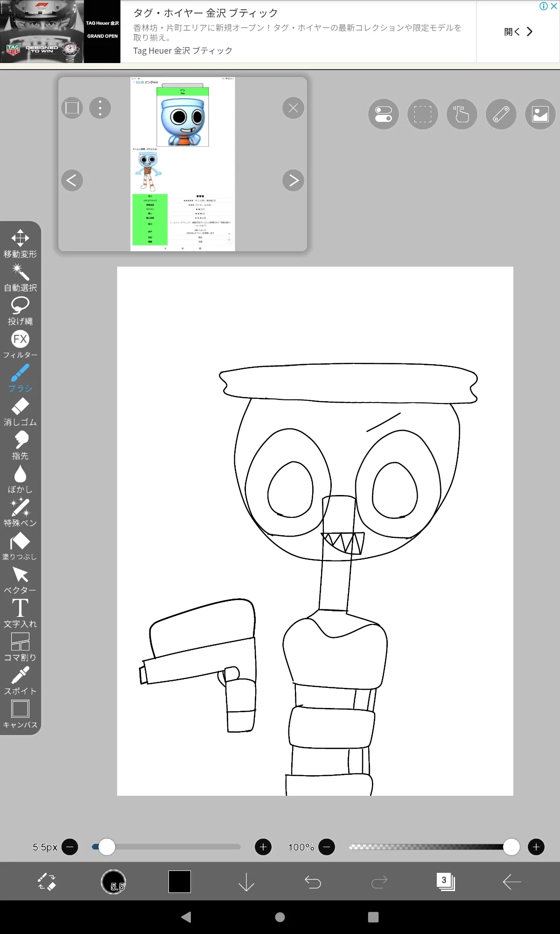The width and height of the screenshot is (560, 934).
Task: Click the opacity slider track
Action: (x=434, y=847)
